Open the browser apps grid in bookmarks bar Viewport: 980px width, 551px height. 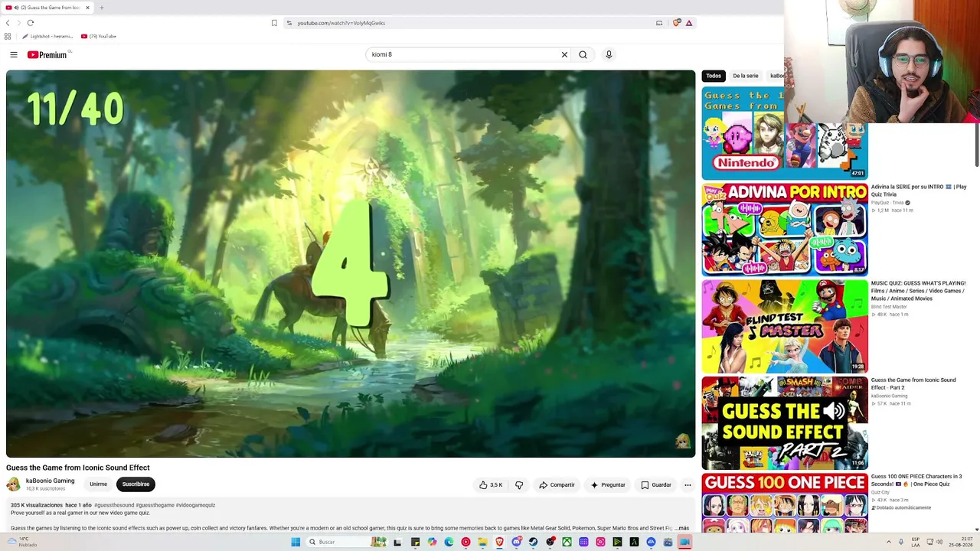[x=8, y=36]
